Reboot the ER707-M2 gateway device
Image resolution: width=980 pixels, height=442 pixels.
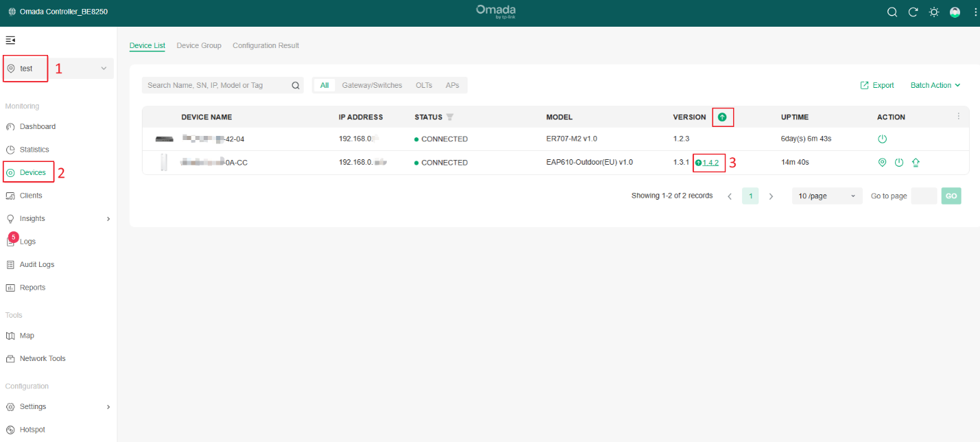point(883,139)
